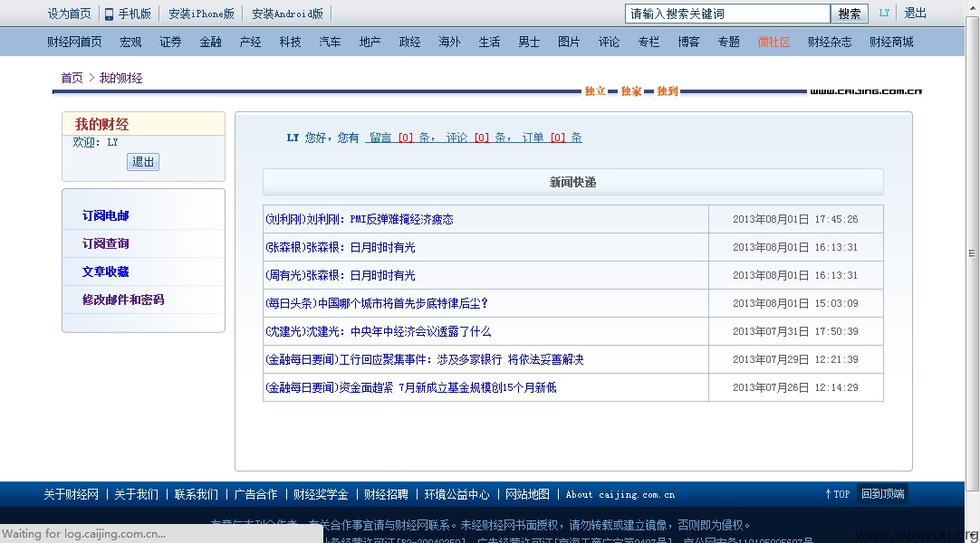Open the 地产 nav item
980x543 pixels.
point(370,42)
